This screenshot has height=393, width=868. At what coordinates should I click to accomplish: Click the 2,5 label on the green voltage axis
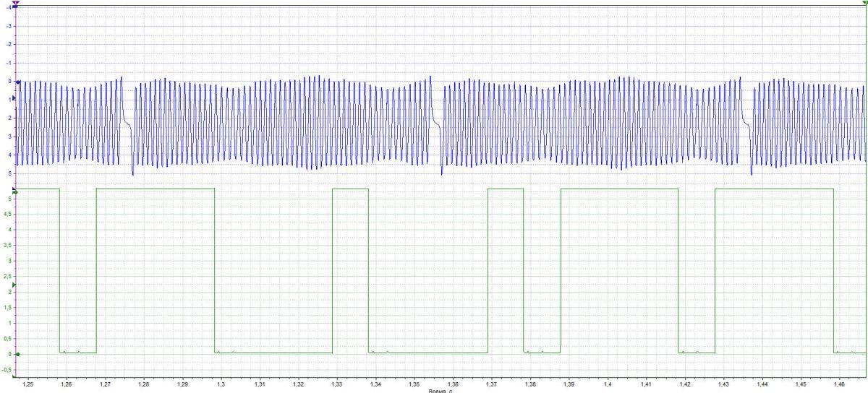point(9,276)
